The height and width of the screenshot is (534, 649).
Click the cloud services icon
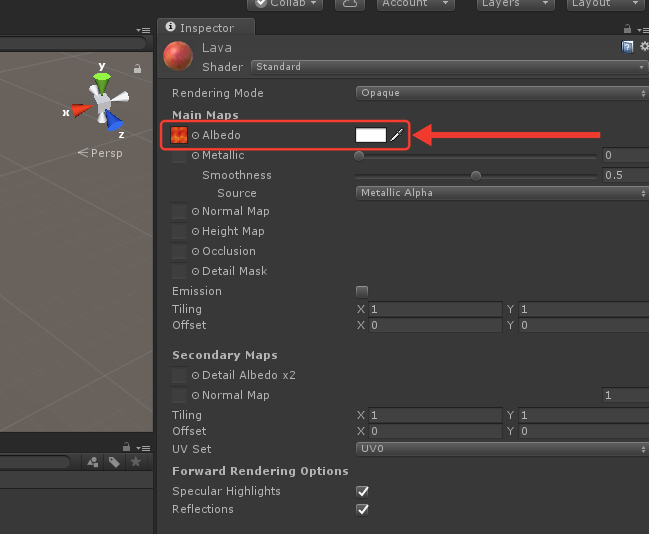(x=350, y=4)
